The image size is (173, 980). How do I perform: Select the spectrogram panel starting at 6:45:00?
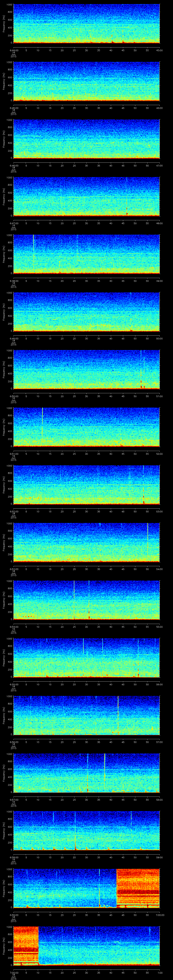point(86,81)
